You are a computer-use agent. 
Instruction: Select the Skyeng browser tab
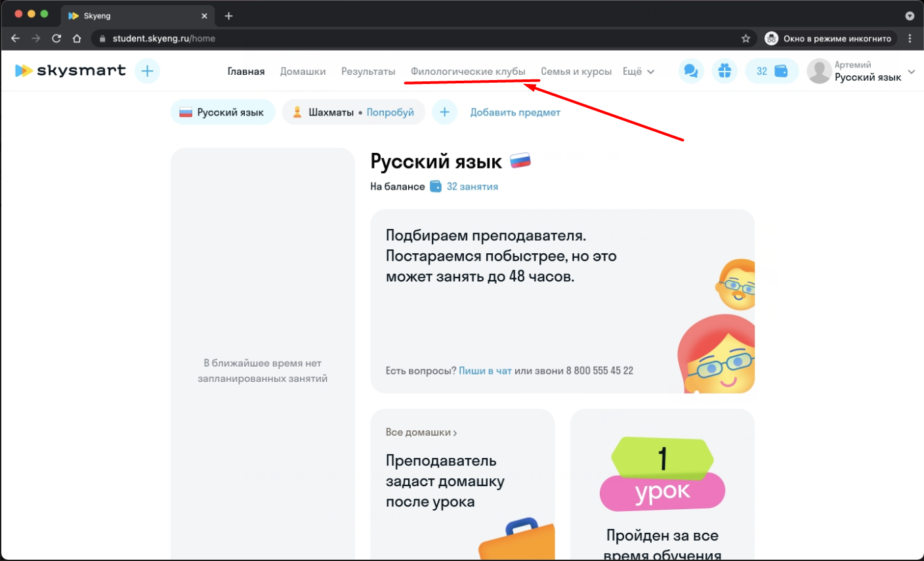[x=138, y=16]
